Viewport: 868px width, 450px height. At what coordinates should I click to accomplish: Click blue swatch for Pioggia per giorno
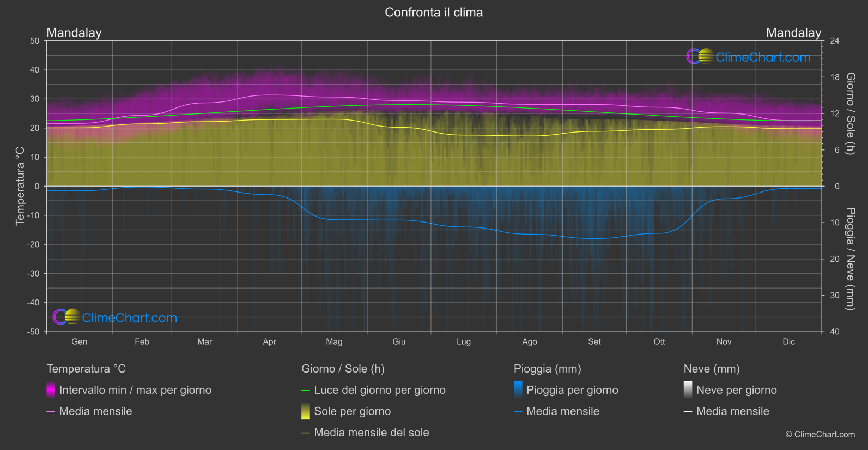pyautogui.click(x=518, y=389)
